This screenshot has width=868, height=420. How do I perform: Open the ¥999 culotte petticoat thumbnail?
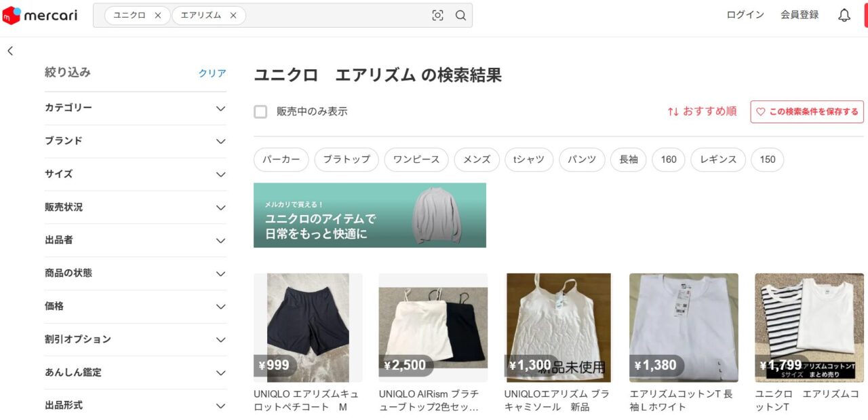(308, 328)
